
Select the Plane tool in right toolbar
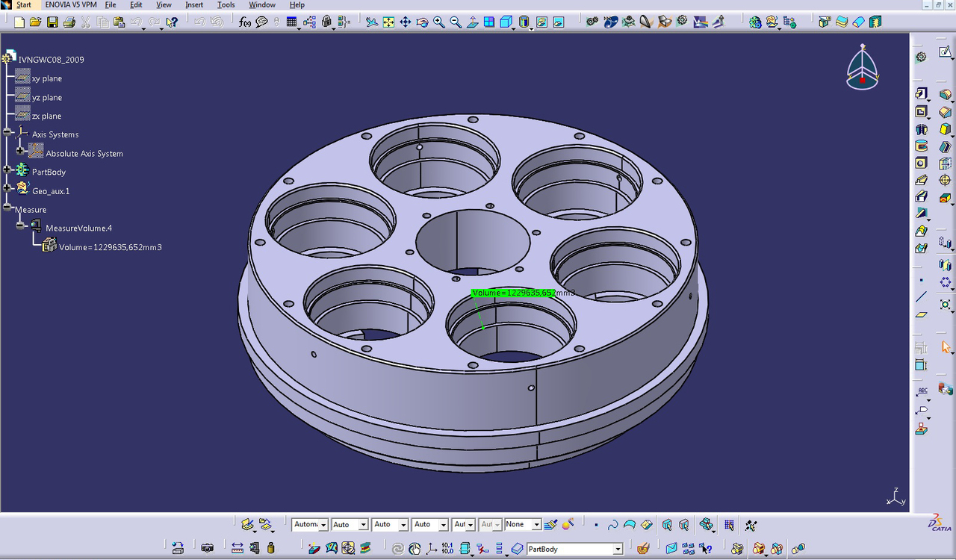921,314
